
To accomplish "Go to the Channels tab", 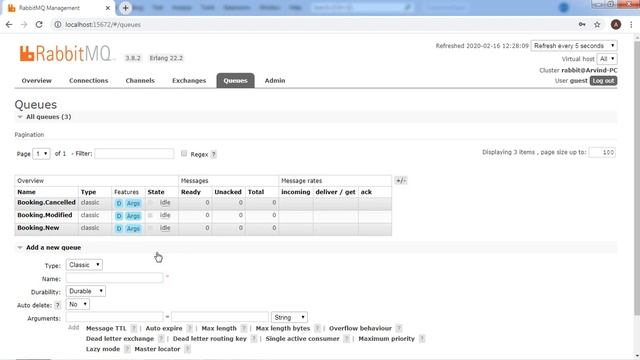I will tap(140, 80).
